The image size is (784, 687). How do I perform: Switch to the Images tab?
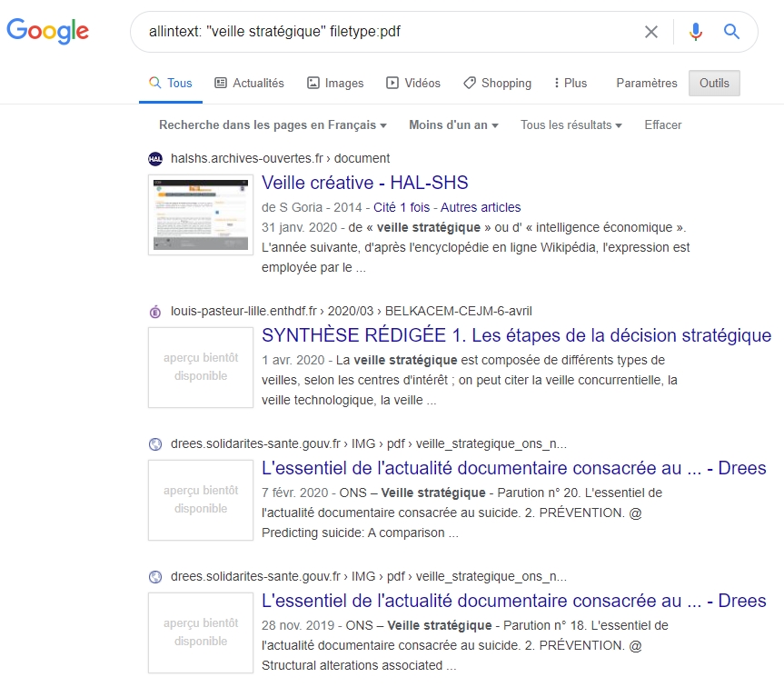coord(335,83)
